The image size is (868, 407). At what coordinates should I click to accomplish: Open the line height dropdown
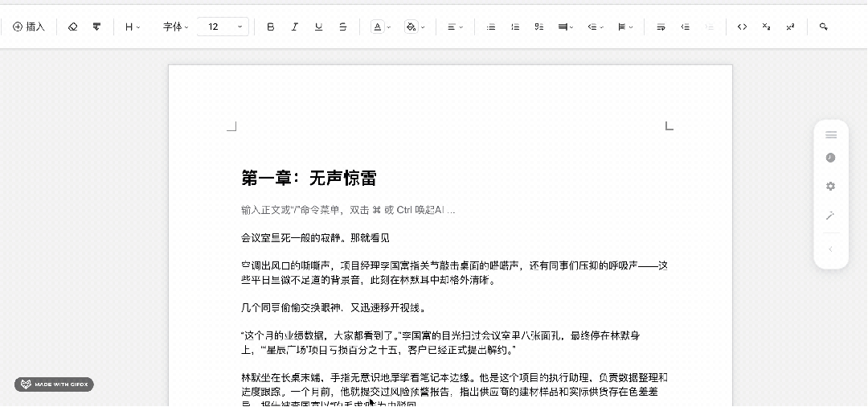tap(625, 27)
